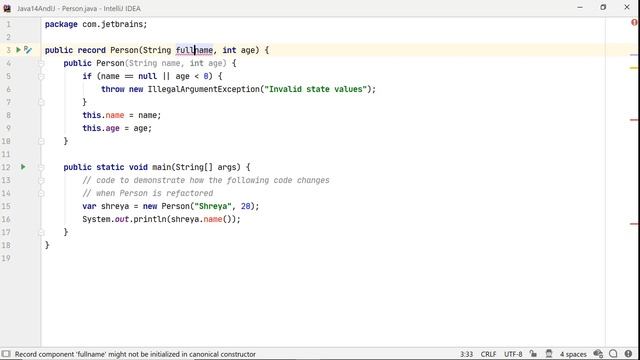The height and width of the screenshot is (360, 640).
Task: Click 'com.jetbrains' package name on line 1
Action: tap(112, 24)
